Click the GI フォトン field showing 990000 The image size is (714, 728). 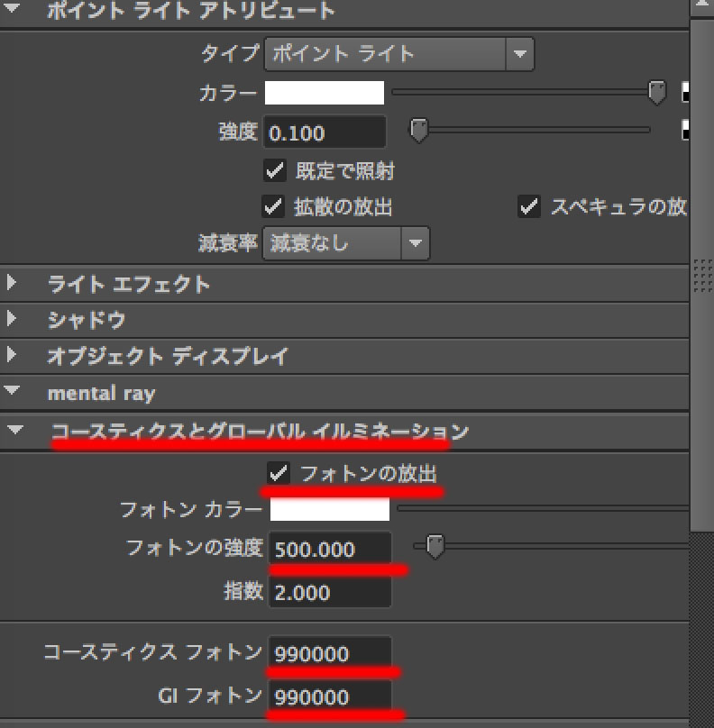point(330,696)
